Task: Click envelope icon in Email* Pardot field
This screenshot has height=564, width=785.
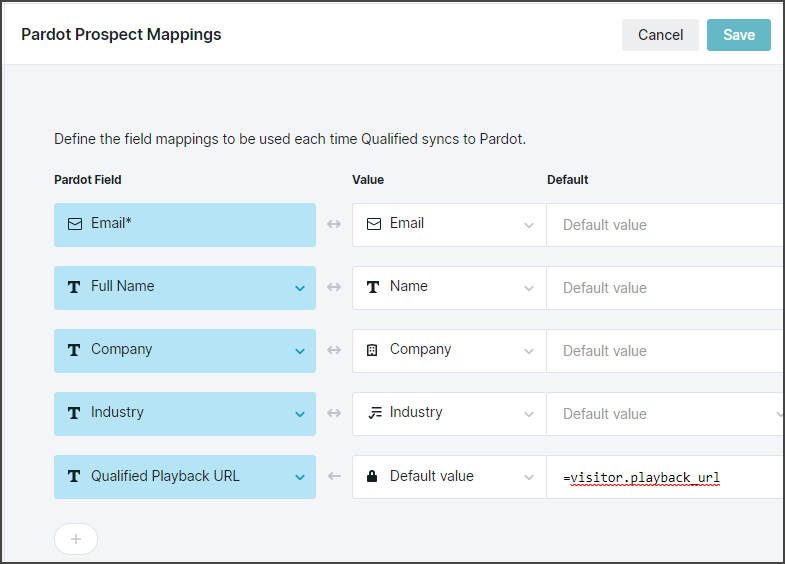Action: point(75,224)
